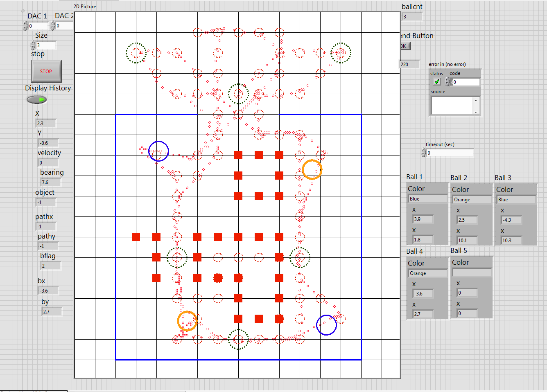Click the error code value field
The image size is (547, 392).
coord(465,82)
